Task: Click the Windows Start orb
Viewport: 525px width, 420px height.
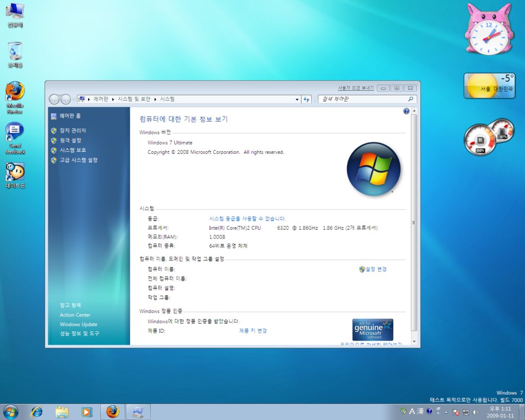Action: pos(11,412)
